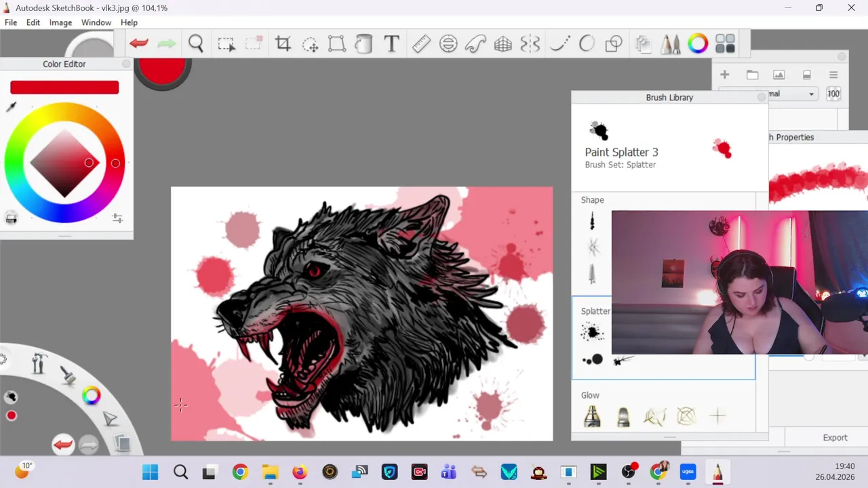This screenshot has height=488, width=868.
Task: Click the red Undo arrow in the top toolbar
Action: coord(139,44)
